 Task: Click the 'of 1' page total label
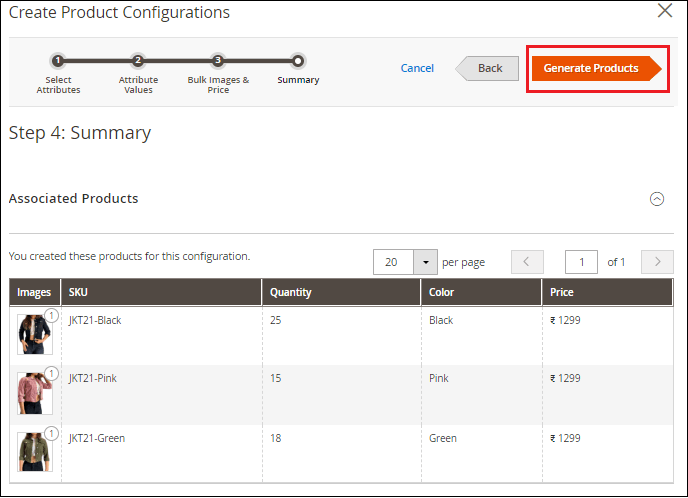pyautogui.click(x=616, y=262)
